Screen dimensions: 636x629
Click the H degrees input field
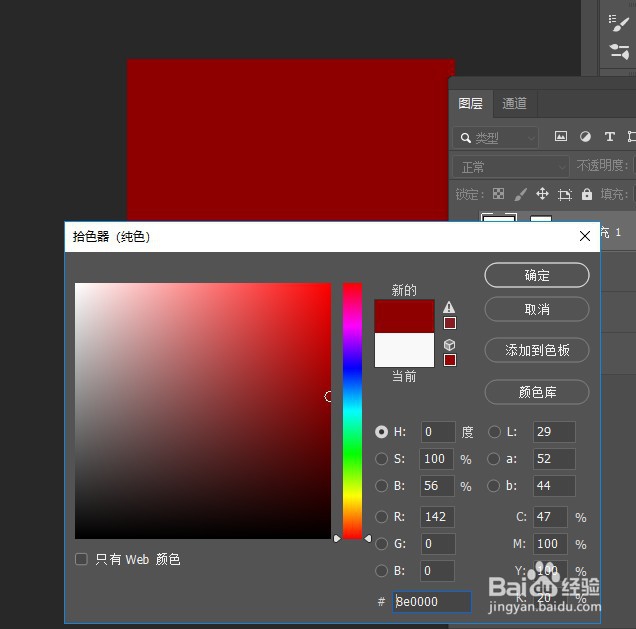click(438, 432)
